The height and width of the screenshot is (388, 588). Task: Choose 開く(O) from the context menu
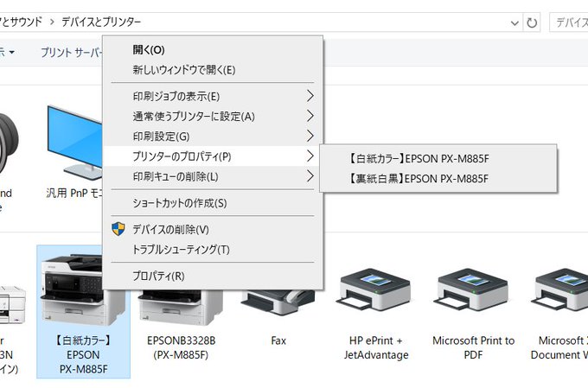click(x=213, y=50)
